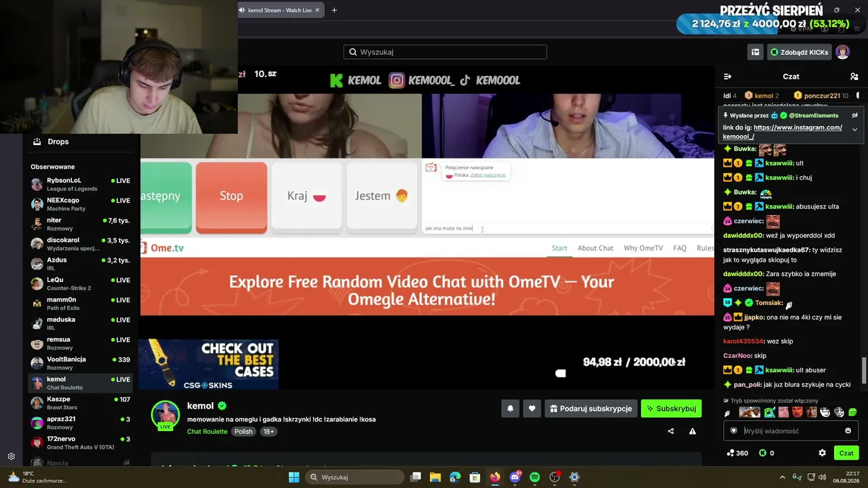Open niter followed channel
The height and width of the screenshot is (488, 868).
click(81, 224)
